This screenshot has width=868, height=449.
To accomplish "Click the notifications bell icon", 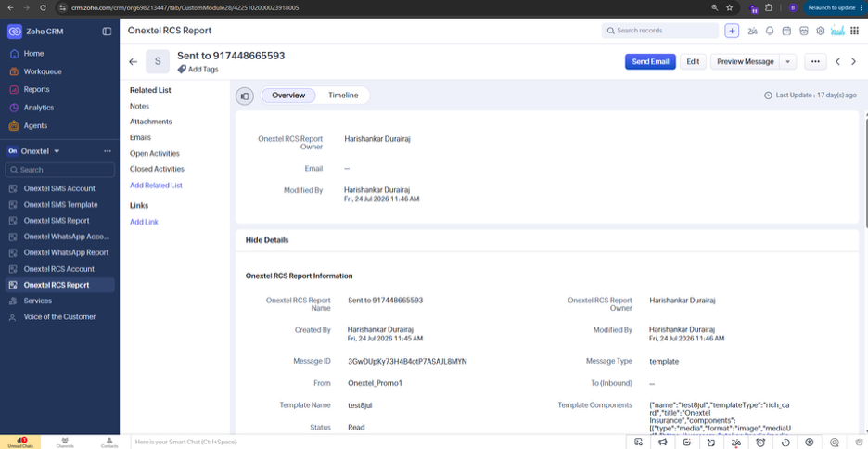I will [x=770, y=31].
